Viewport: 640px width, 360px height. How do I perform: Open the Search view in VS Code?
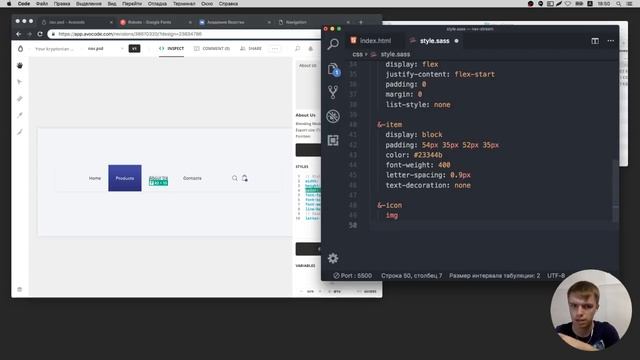click(333, 44)
